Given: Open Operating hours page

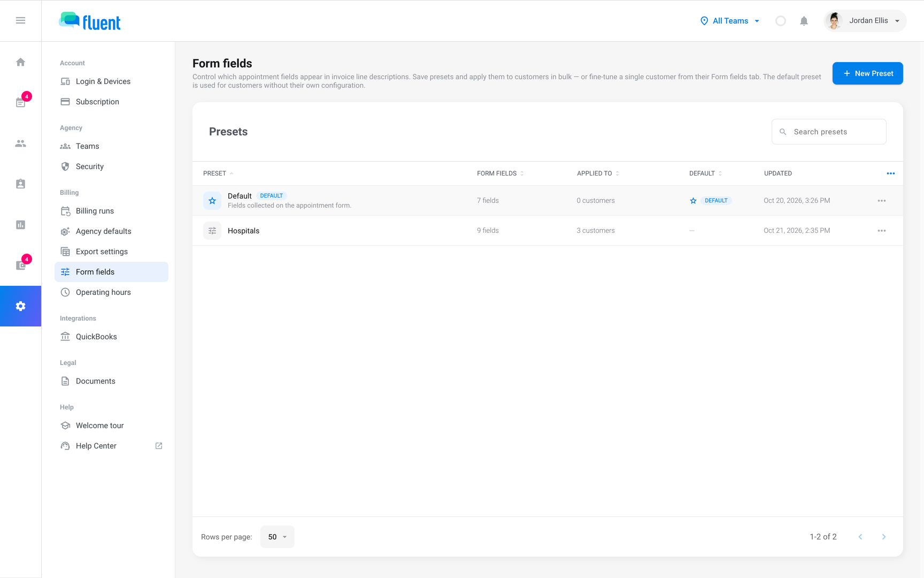Looking at the screenshot, I should click(111, 292).
